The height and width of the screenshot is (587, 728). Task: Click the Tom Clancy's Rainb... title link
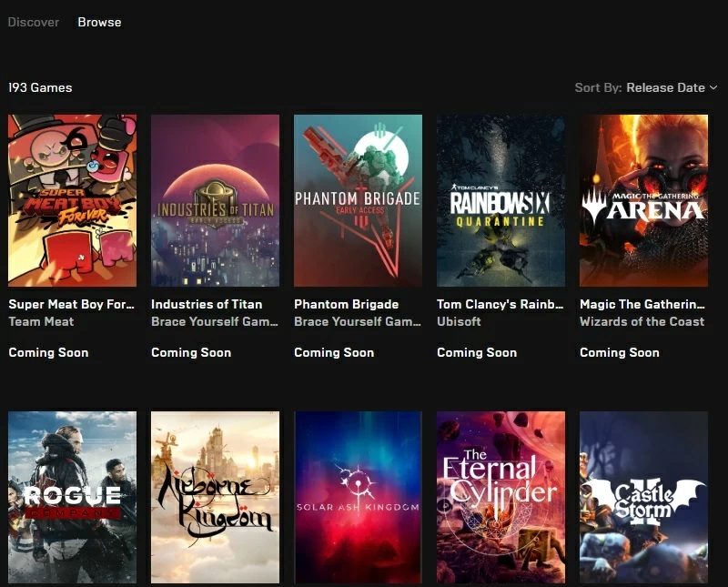click(500, 304)
